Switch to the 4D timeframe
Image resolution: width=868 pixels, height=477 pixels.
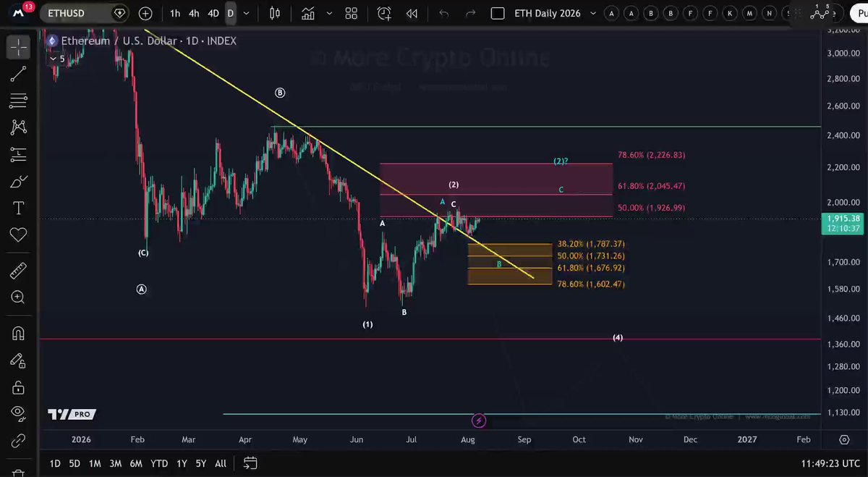click(x=213, y=13)
